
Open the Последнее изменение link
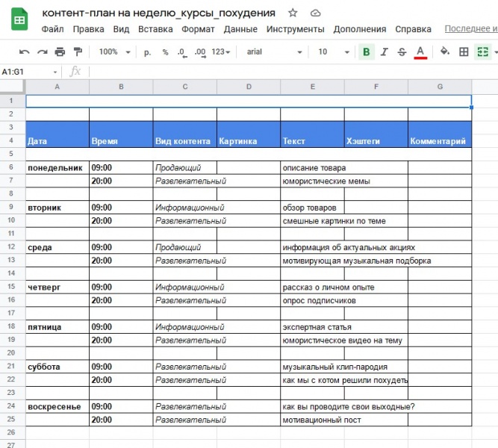coord(471,28)
